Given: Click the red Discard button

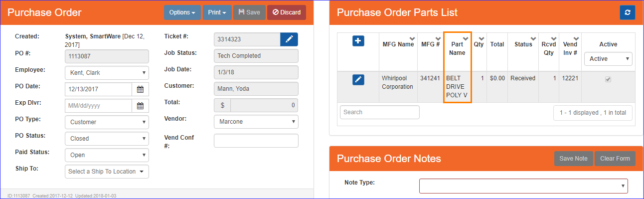Looking at the screenshot, I should [287, 12].
